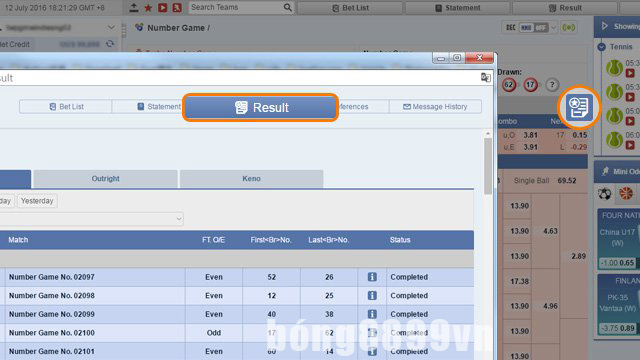
Task: Click the translate icon in result window
Action: coord(485,78)
